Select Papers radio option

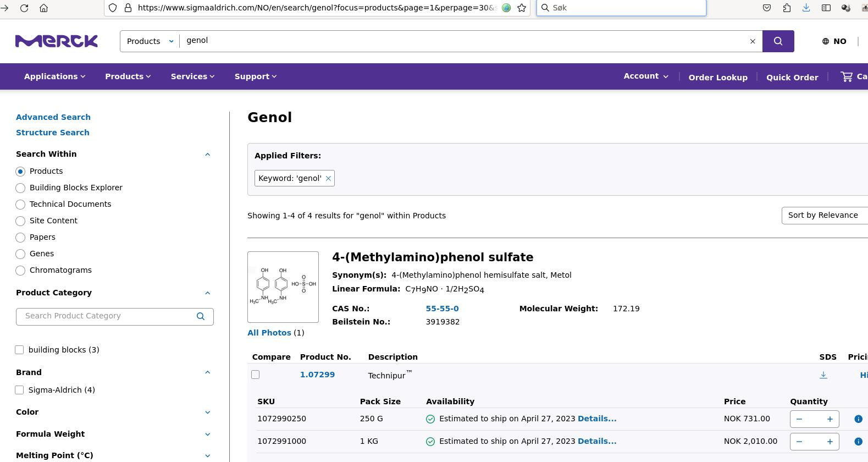20,238
